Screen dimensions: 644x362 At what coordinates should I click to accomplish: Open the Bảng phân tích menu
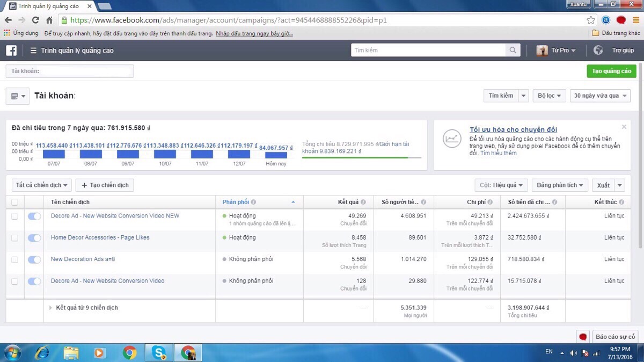560,185
